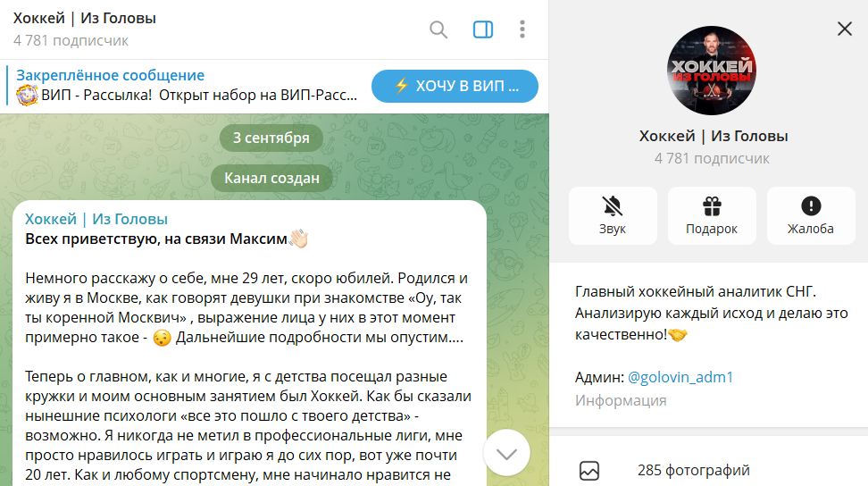Click the lightning bolt icon on VIP button

(x=401, y=86)
